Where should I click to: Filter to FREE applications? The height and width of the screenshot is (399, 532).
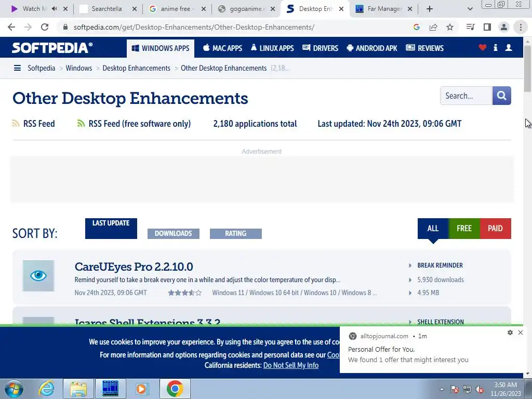464,229
